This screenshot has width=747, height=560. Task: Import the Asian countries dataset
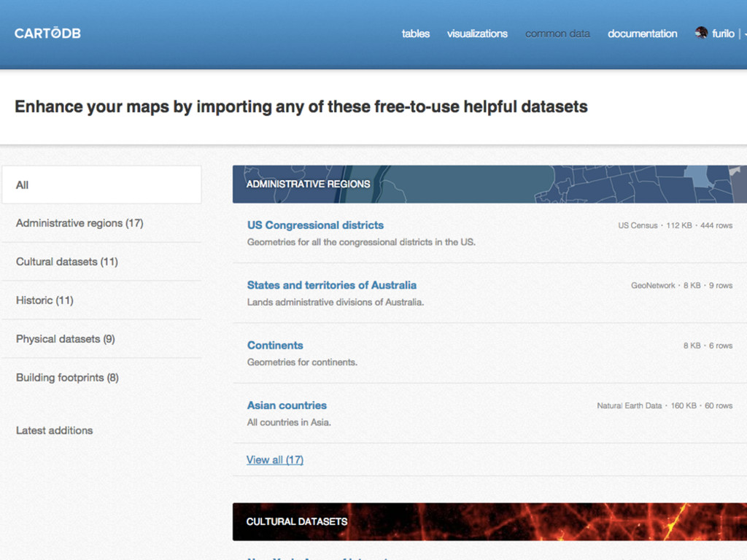287,405
